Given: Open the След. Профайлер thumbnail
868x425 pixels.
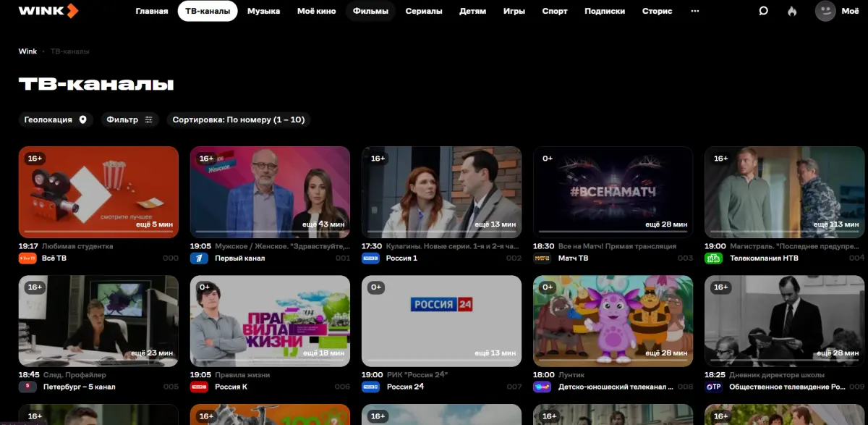Looking at the screenshot, I should [x=98, y=321].
